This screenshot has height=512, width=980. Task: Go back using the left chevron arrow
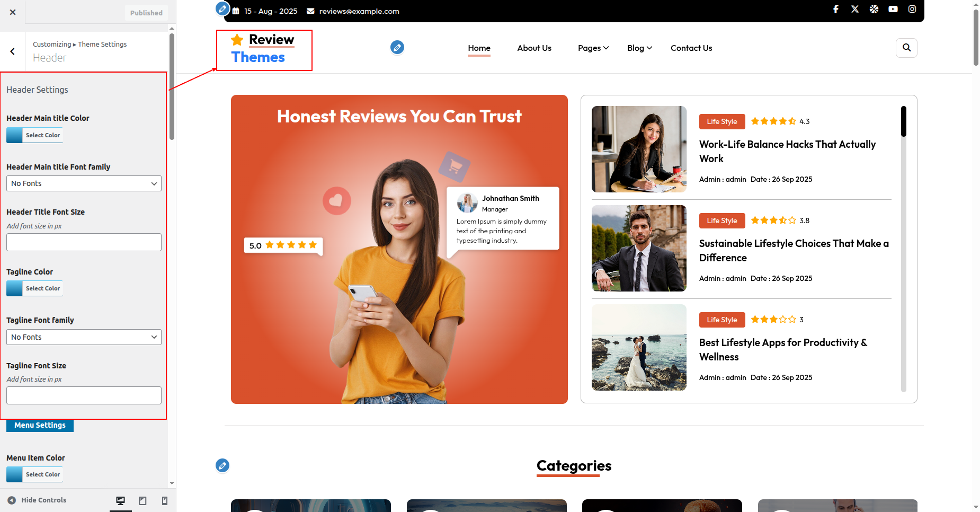13,51
